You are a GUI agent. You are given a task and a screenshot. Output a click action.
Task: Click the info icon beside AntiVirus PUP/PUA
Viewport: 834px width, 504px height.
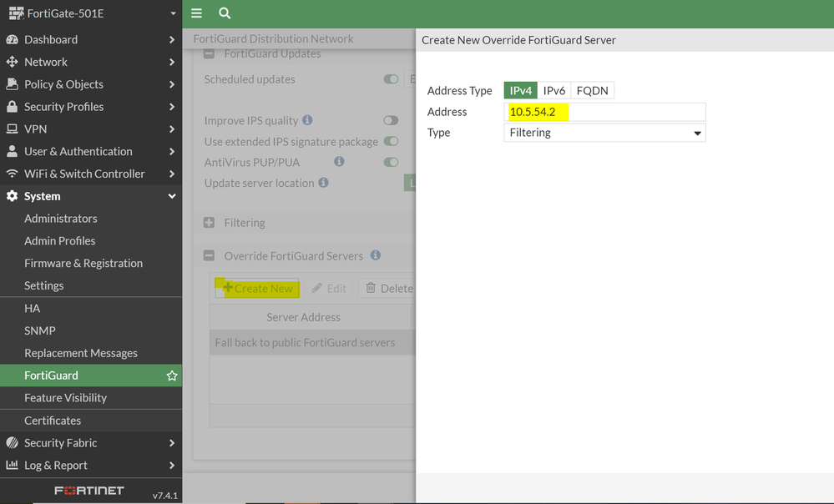[x=339, y=162]
